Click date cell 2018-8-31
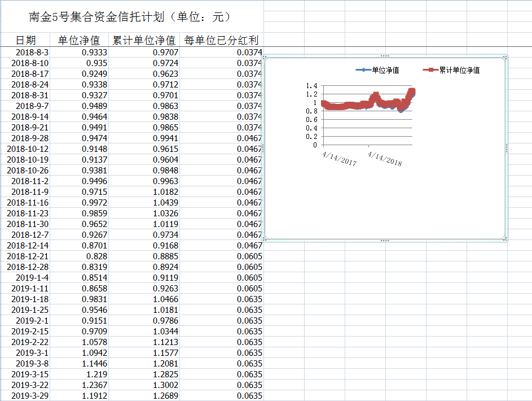The image size is (532, 401). click(25, 95)
